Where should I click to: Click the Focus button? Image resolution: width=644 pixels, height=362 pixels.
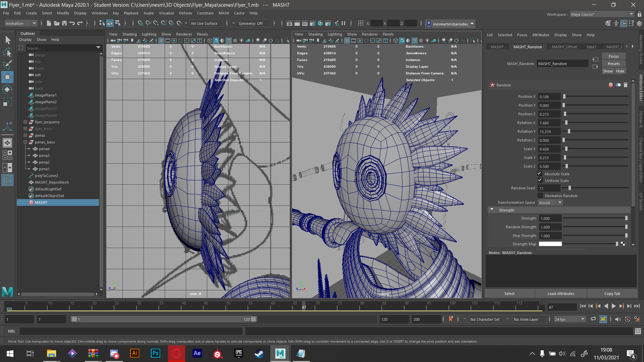613,56
